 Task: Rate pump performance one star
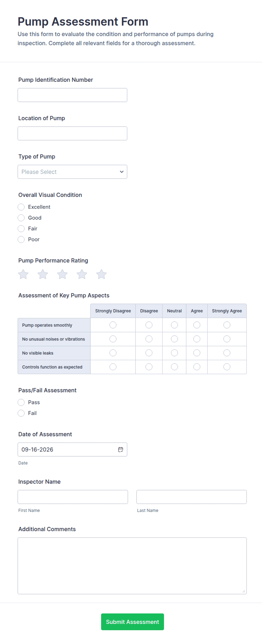click(x=23, y=274)
